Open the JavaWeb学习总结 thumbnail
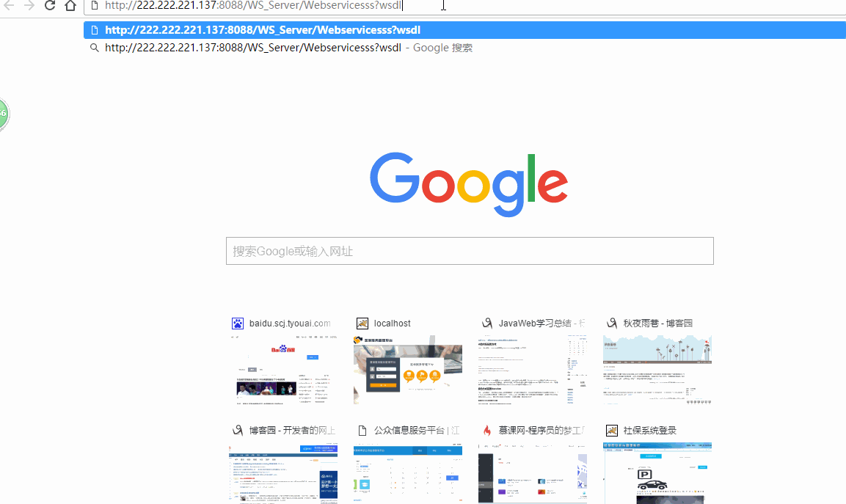The width and height of the screenshot is (846, 504). tap(533, 370)
